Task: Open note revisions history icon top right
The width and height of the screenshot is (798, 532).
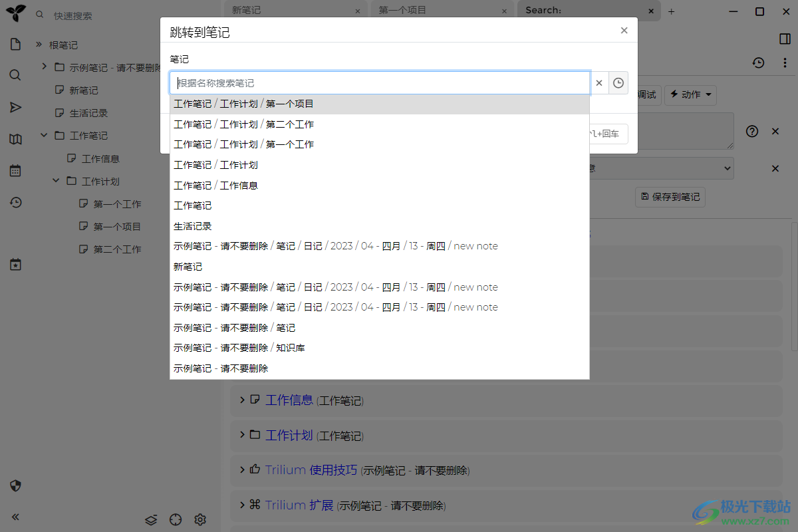Action: 759,63
